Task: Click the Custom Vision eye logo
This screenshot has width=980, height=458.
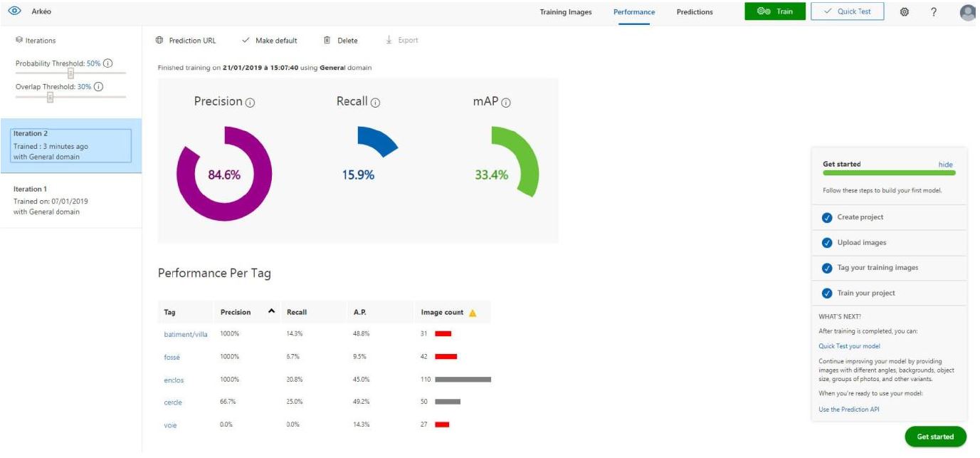Action: click(x=13, y=11)
